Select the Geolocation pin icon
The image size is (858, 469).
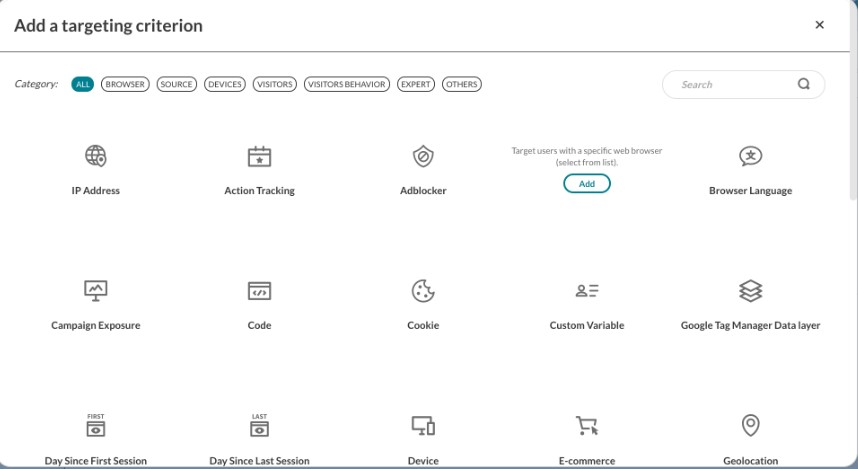[x=750, y=425]
